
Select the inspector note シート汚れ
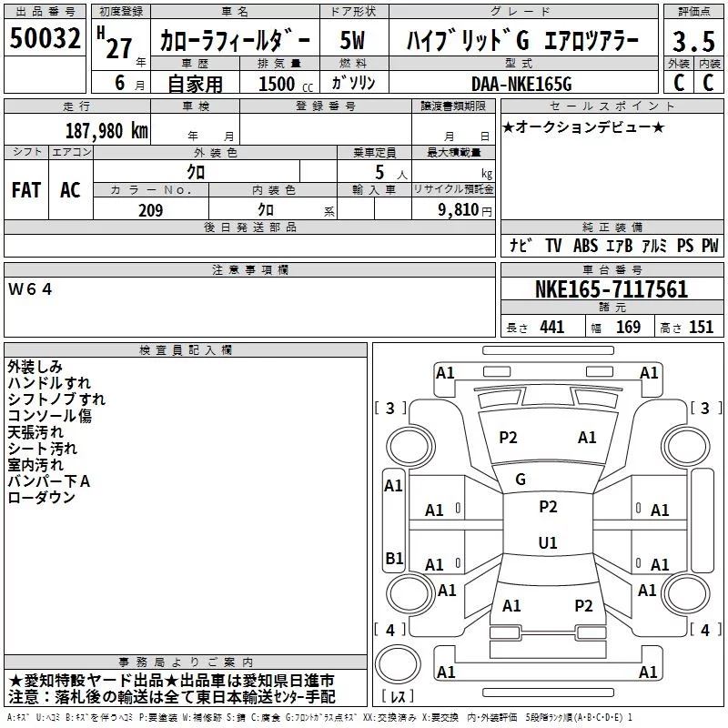[42, 449]
